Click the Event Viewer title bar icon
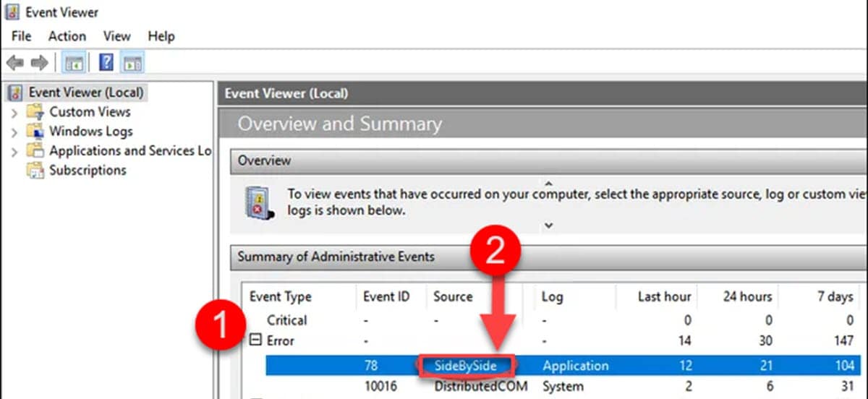868x399 pixels. click(13, 13)
